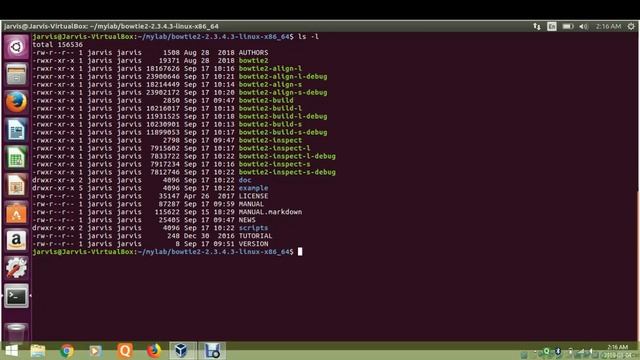Open the Ubuntu Dash search launcher

[x=16, y=47]
